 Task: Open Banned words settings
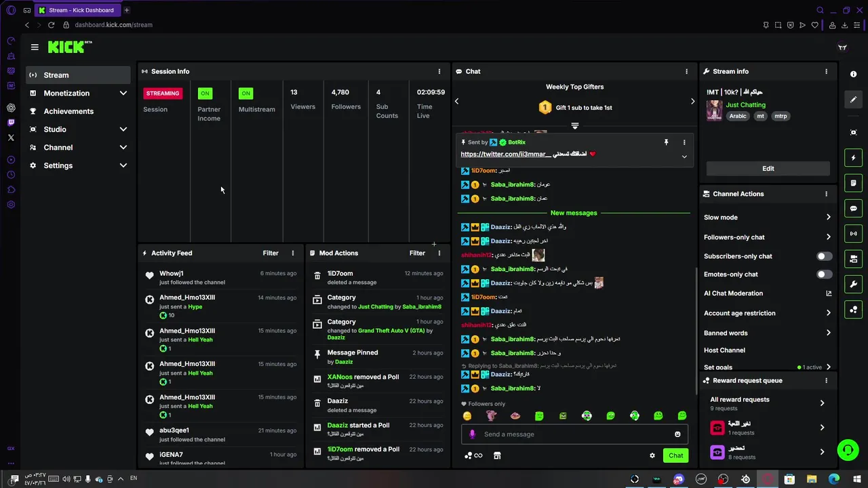pos(768,333)
